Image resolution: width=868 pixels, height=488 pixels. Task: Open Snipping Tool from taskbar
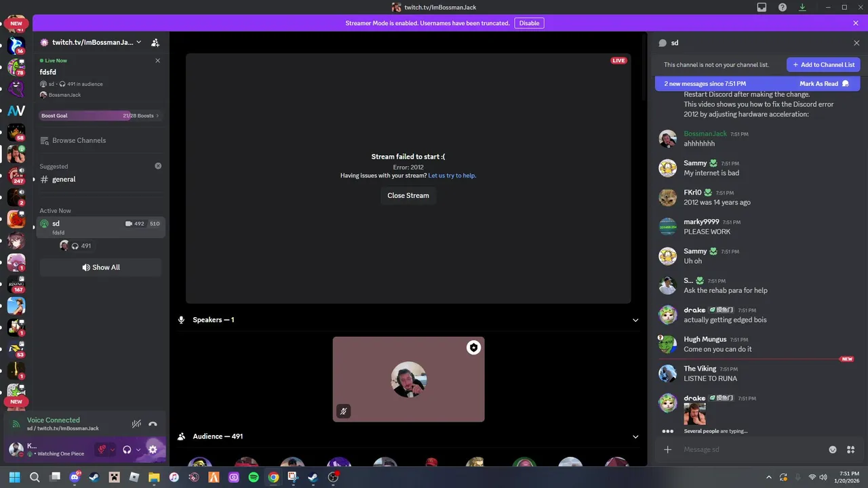(x=293, y=477)
